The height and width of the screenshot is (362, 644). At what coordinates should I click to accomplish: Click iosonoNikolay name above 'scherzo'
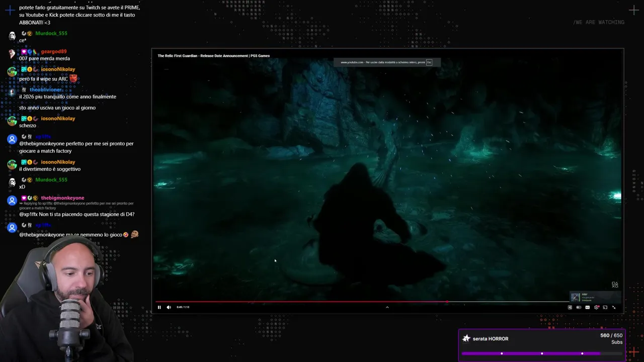(58, 118)
